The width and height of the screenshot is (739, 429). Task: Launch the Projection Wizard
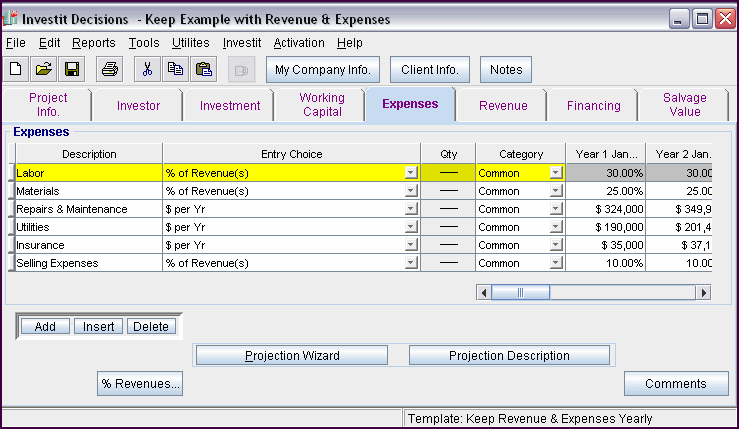[292, 355]
